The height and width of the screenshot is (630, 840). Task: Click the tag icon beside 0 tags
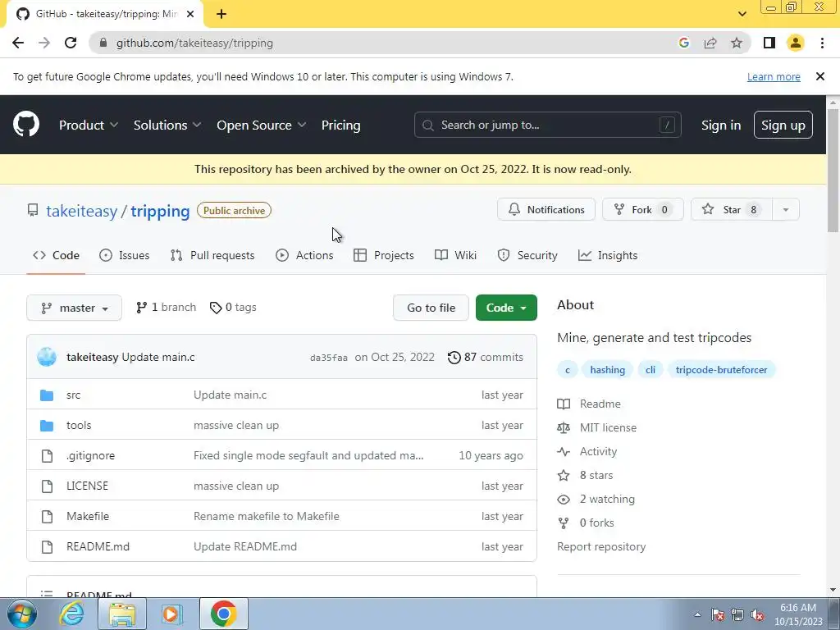(x=216, y=308)
